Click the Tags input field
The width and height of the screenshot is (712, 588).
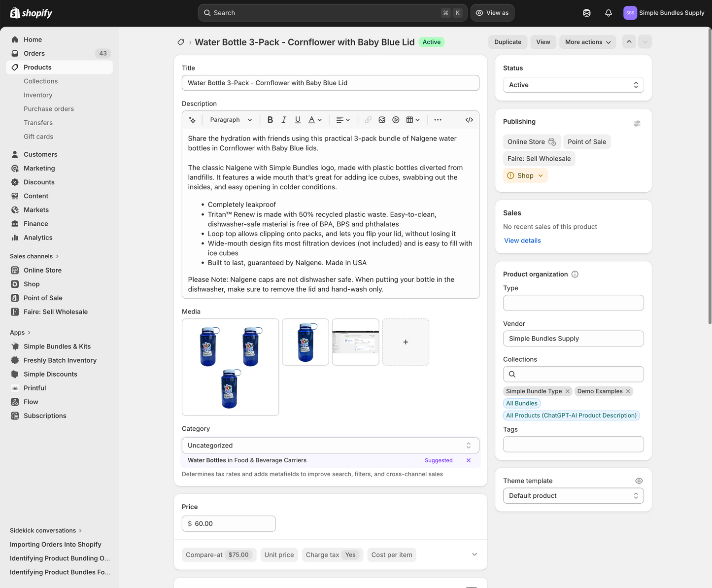[x=574, y=444]
